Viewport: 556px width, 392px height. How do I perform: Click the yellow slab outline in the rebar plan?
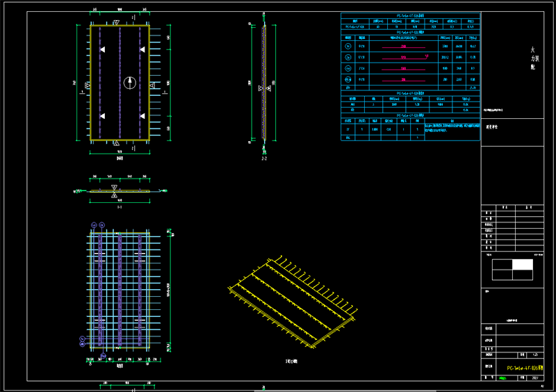[120, 291]
